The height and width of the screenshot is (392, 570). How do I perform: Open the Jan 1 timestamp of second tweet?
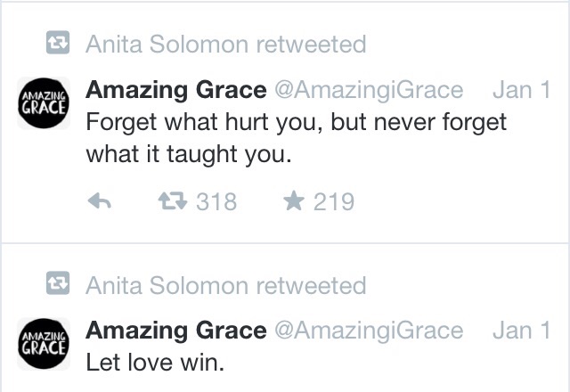tap(522, 331)
